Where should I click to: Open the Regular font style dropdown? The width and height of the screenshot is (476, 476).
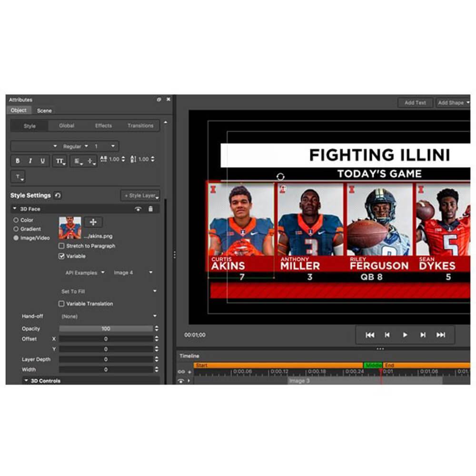click(x=75, y=146)
